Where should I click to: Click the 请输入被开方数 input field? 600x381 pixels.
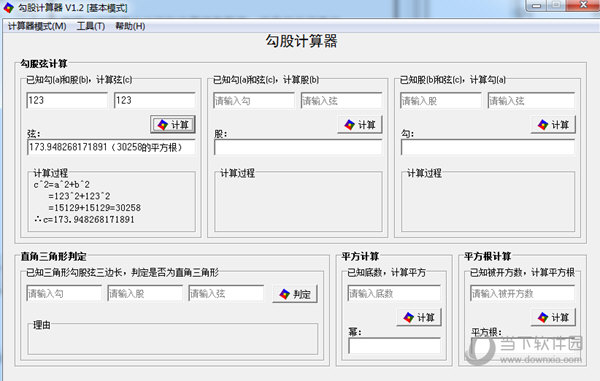522,293
